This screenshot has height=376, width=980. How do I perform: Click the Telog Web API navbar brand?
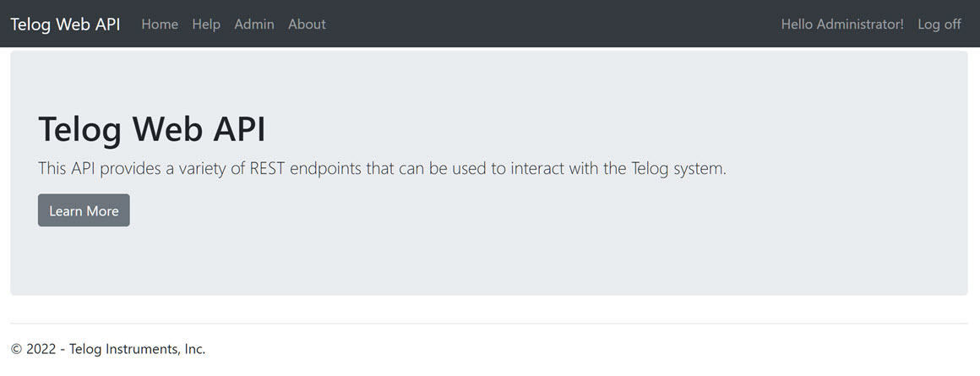coord(65,25)
